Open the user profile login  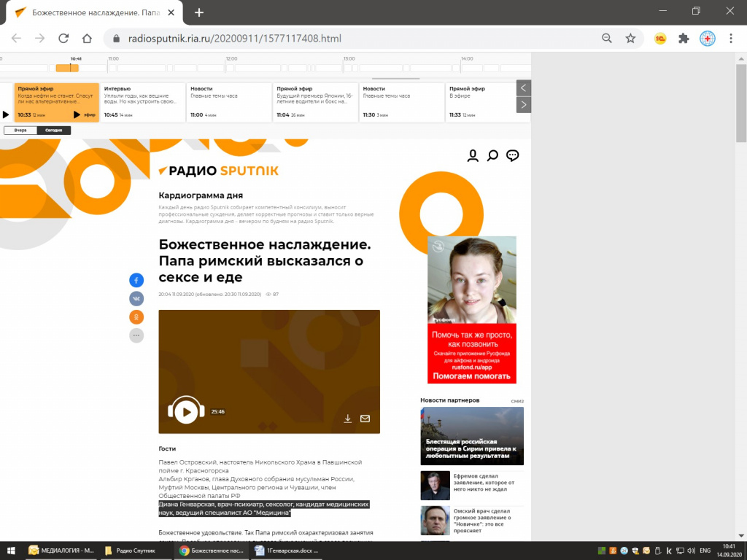473,155
